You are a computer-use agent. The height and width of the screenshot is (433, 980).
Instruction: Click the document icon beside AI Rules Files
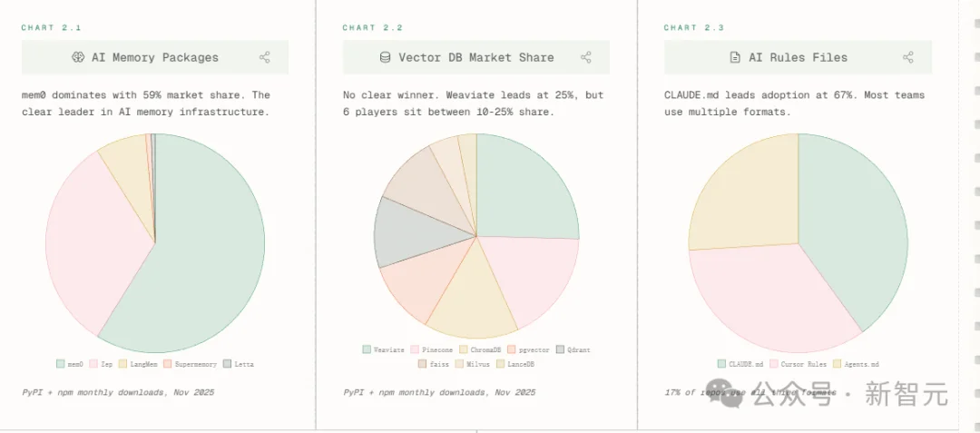735,57
